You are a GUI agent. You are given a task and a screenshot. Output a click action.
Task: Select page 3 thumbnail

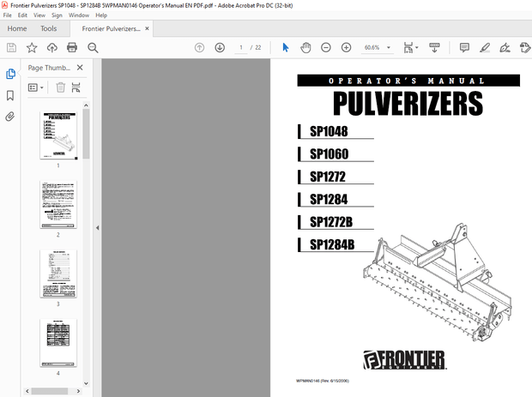tap(58, 274)
